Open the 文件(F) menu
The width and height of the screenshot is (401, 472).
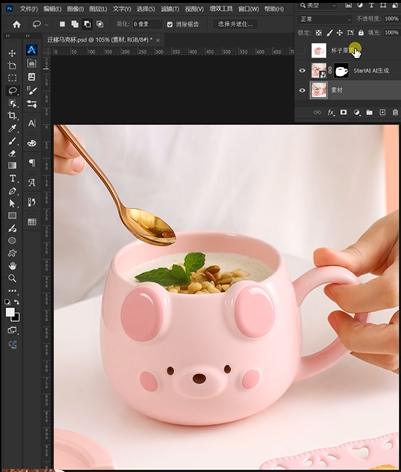[x=29, y=9]
